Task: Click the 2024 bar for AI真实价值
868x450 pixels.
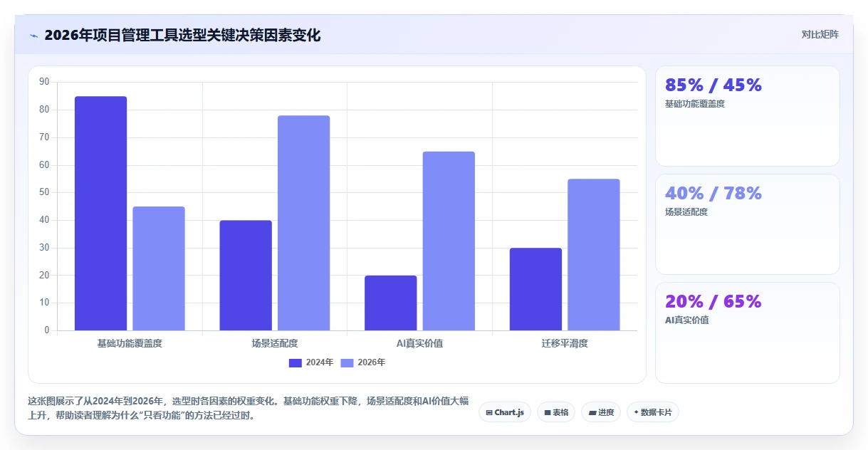Action: coord(391,303)
